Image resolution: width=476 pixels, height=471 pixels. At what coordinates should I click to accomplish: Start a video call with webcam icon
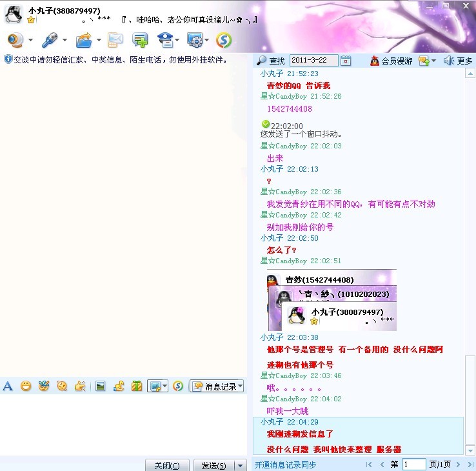[x=15, y=40]
